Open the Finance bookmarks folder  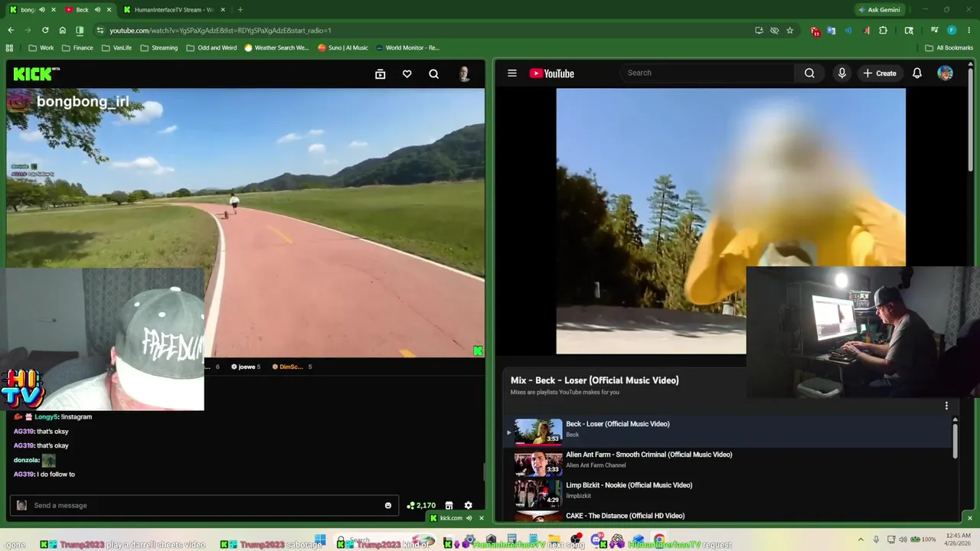(x=77, y=47)
